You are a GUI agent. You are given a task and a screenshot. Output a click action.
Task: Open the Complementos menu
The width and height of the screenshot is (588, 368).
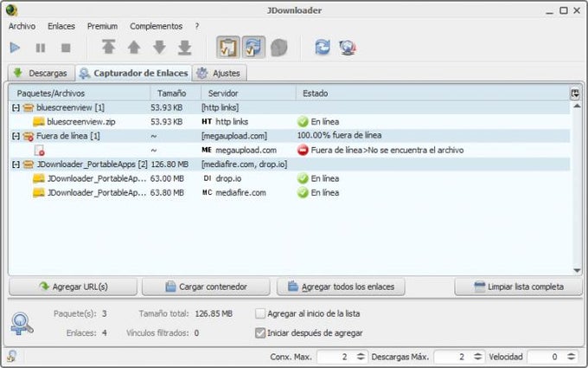(156, 26)
